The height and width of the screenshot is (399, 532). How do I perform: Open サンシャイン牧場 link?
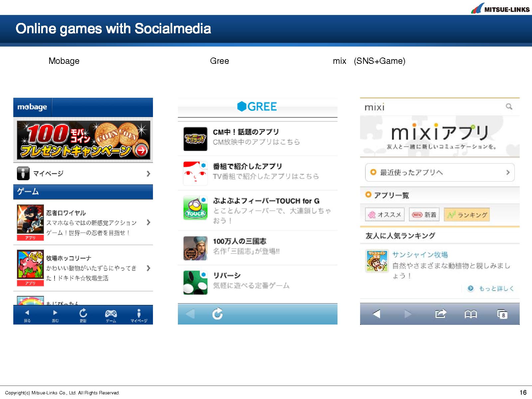(x=420, y=255)
